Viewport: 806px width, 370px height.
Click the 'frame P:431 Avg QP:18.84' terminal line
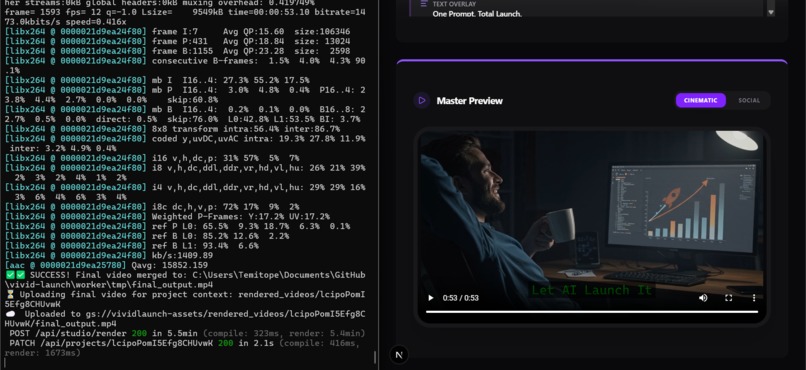coord(177,41)
